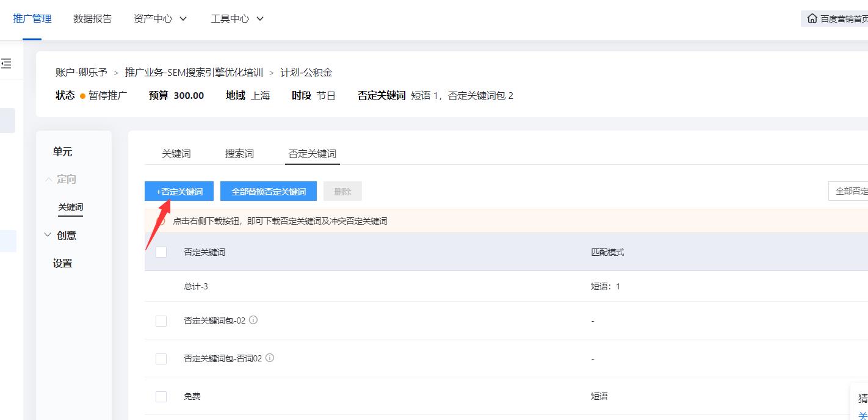
Task: Switch to the 关键词 tab
Action: click(x=176, y=154)
